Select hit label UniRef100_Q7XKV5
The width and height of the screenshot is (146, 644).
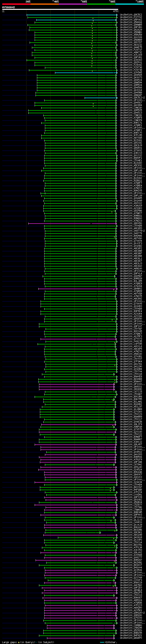click(131, 304)
